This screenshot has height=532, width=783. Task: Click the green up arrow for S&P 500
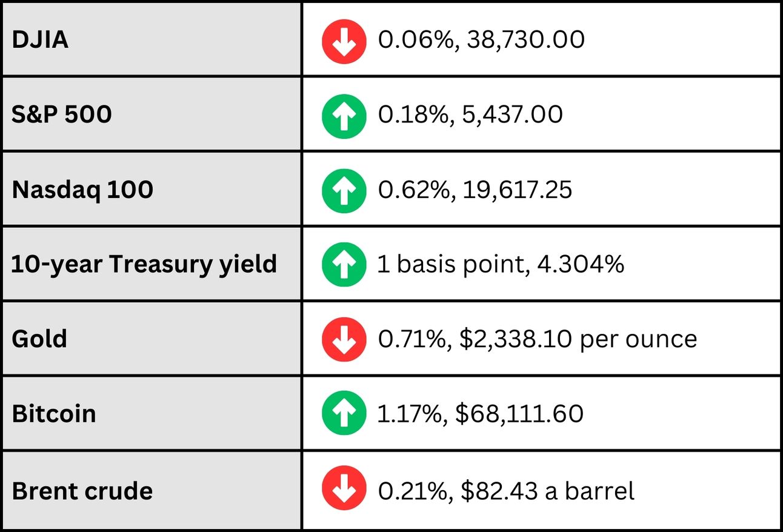[344, 116]
